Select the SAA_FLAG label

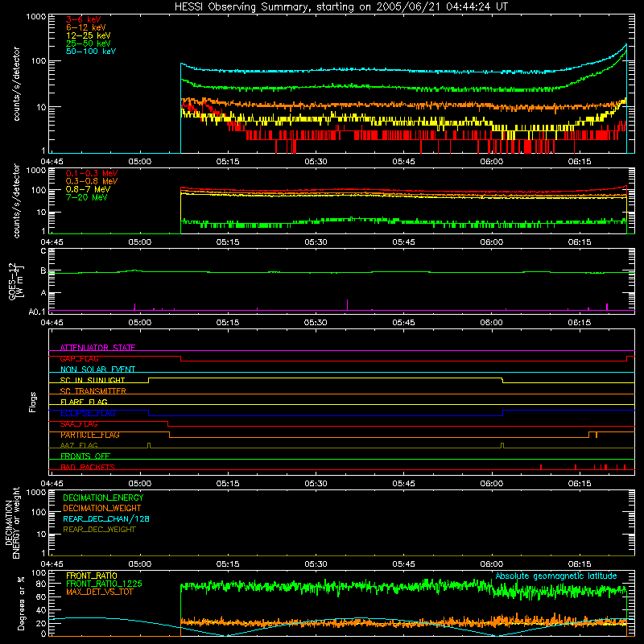point(79,424)
